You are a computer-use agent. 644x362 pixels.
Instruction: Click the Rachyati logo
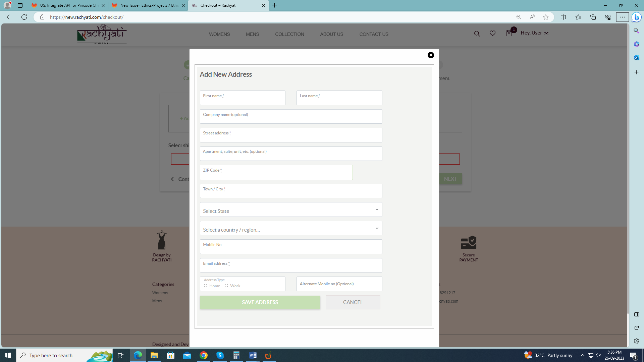[102, 34]
